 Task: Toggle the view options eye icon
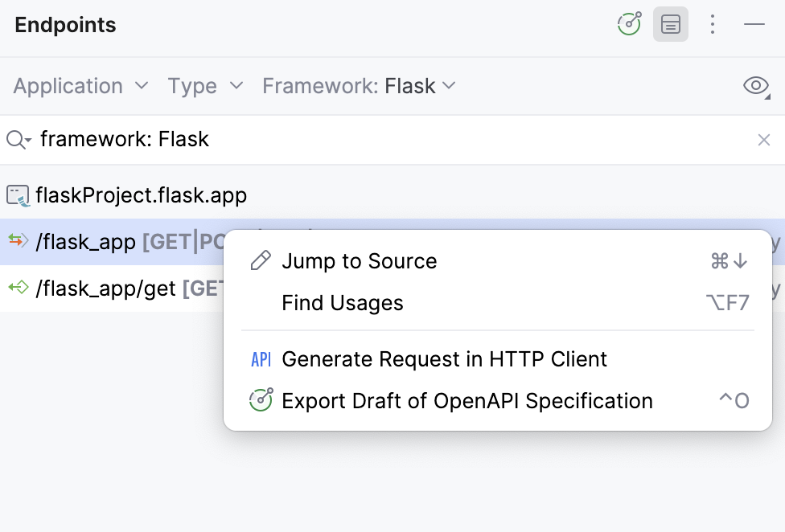[755, 85]
